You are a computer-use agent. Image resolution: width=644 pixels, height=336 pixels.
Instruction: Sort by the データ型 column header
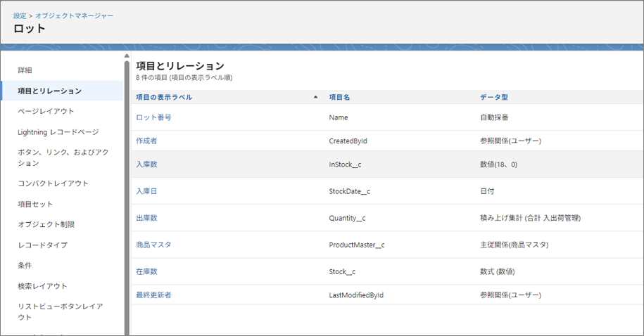pos(494,98)
